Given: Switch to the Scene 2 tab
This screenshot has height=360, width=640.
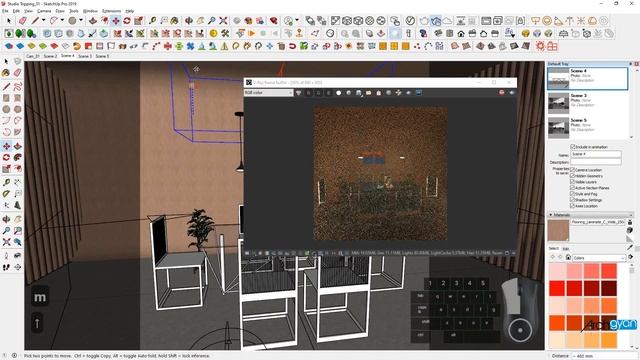Looking at the screenshot, I should tap(50, 56).
